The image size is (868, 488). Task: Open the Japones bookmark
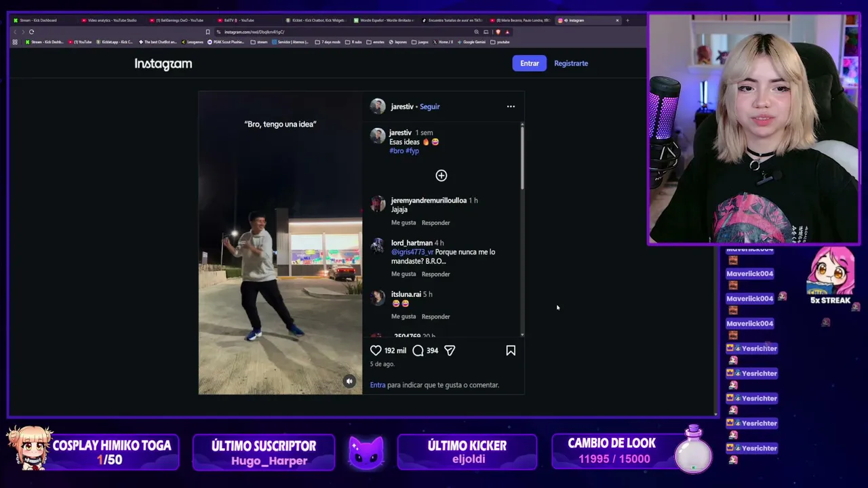pyautogui.click(x=397, y=42)
